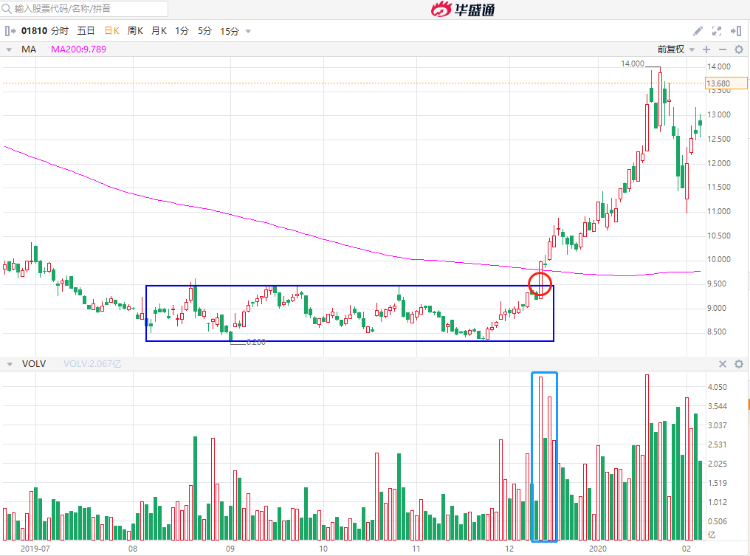Close the VOLV volume panel

tap(723, 364)
